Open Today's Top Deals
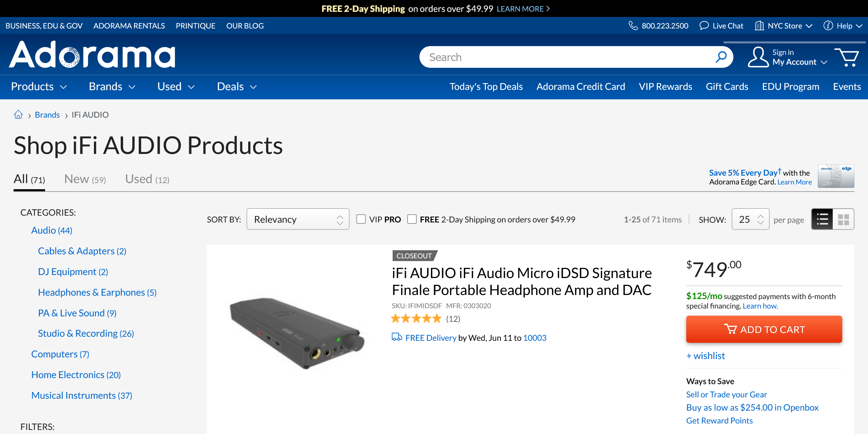 coord(486,86)
